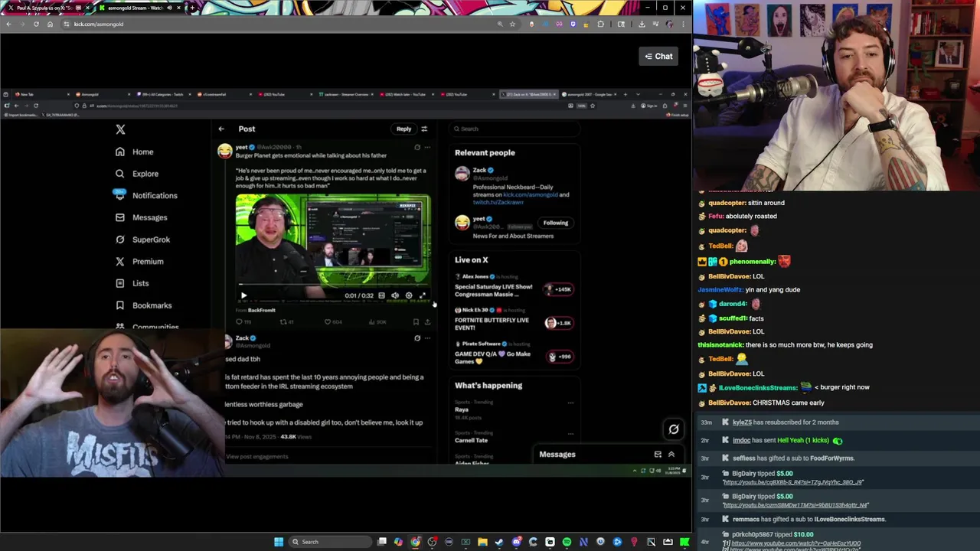Click the Windows taskbar Search box
Viewport: 980px width, 551px height.
click(330, 542)
